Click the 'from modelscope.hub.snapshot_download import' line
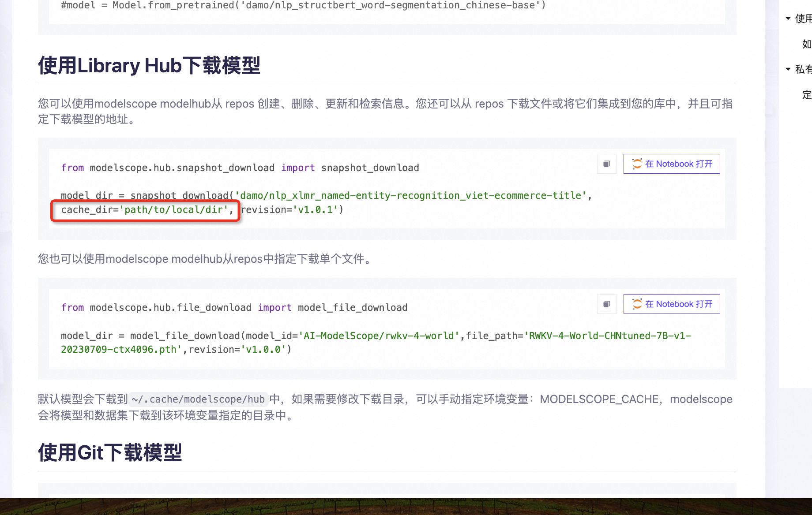Image resolution: width=812 pixels, height=515 pixels. [240, 168]
